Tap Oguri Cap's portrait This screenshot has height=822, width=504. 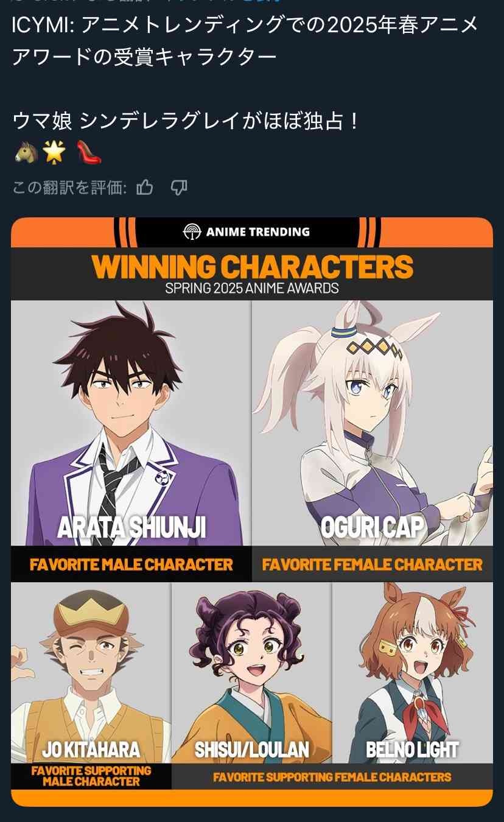coord(373,423)
